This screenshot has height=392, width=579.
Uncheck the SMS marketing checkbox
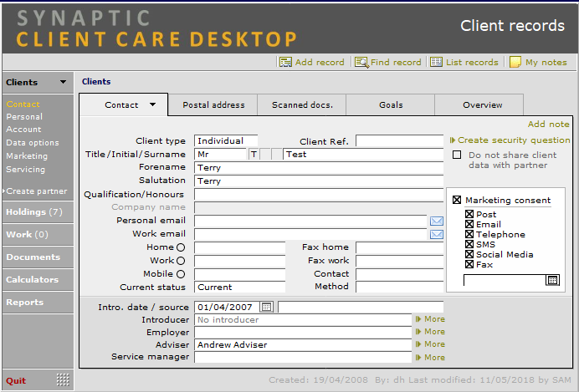coord(469,244)
